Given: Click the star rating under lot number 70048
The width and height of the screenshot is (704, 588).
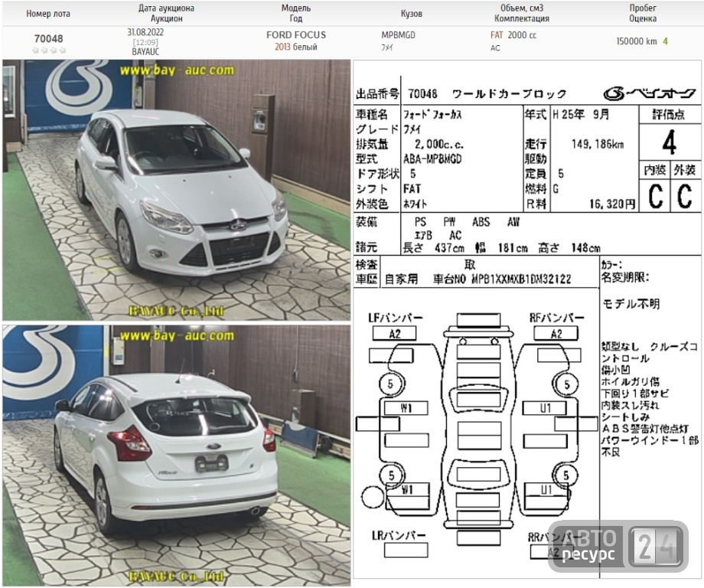Looking at the screenshot, I should (x=49, y=51).
